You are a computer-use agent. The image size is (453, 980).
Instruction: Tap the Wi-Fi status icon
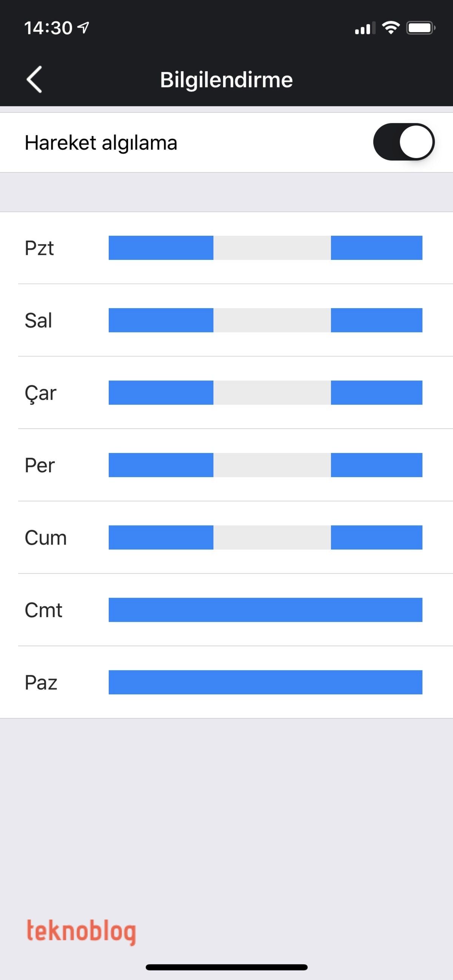pos(391,28)
